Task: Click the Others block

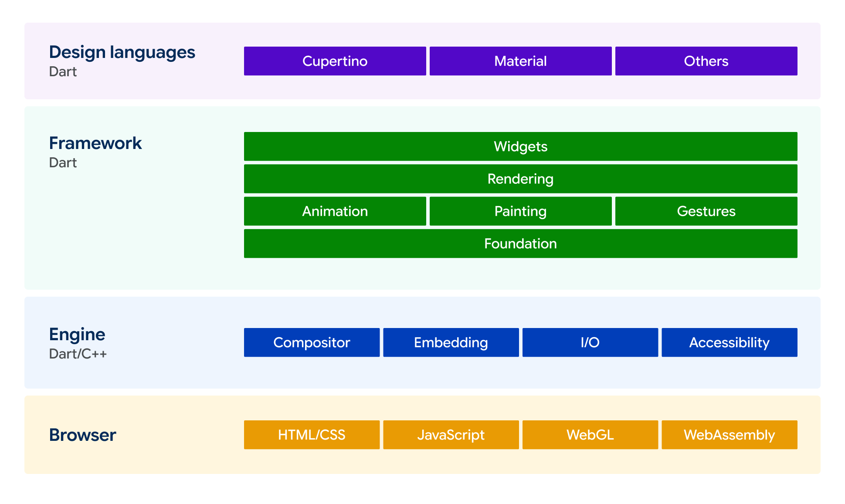Action: [706, 61]
